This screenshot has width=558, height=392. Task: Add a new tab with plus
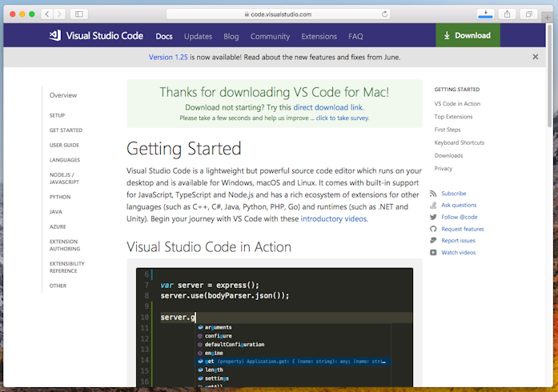(x=548, y=18)
